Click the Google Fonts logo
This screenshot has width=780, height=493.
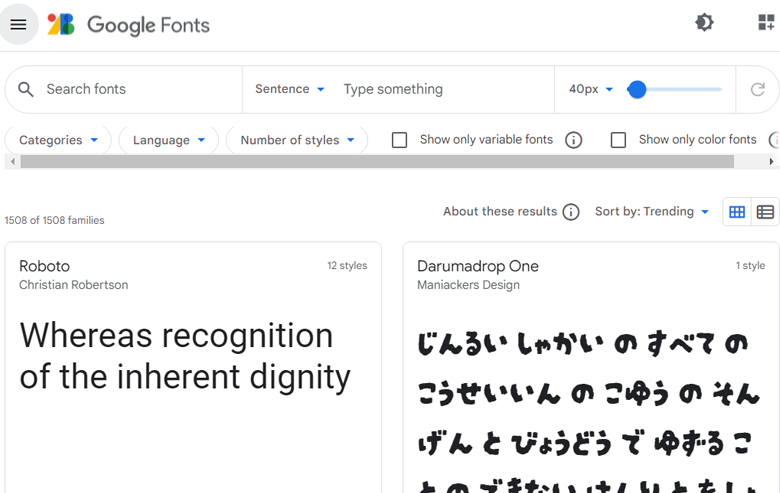click(129, 24)
